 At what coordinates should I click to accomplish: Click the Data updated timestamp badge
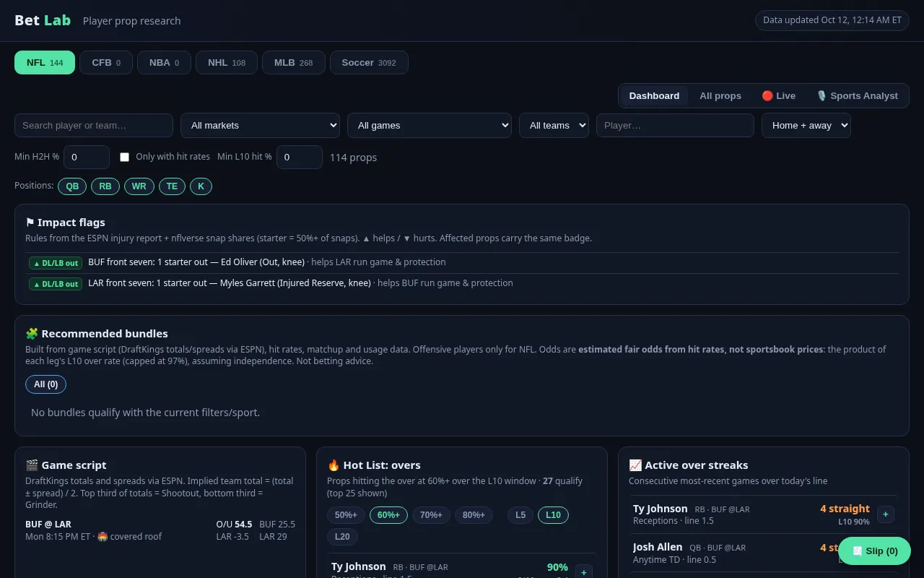(x=832, y=20)
